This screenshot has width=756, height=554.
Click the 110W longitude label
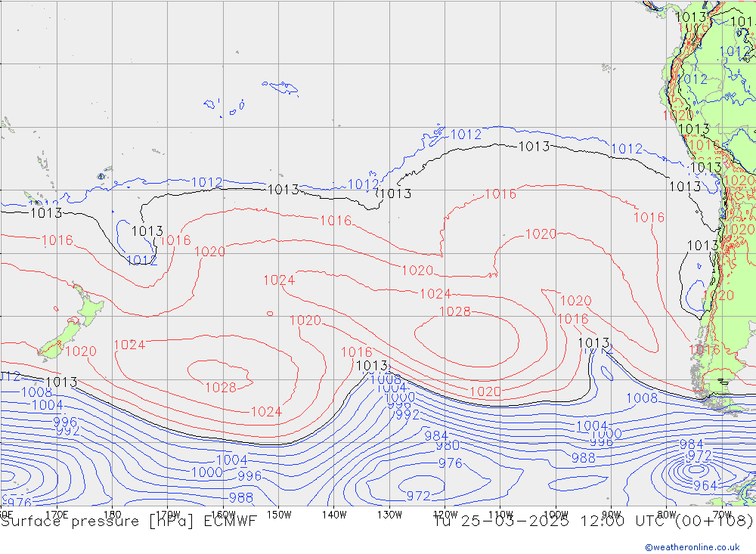click(x=500, y=515)
